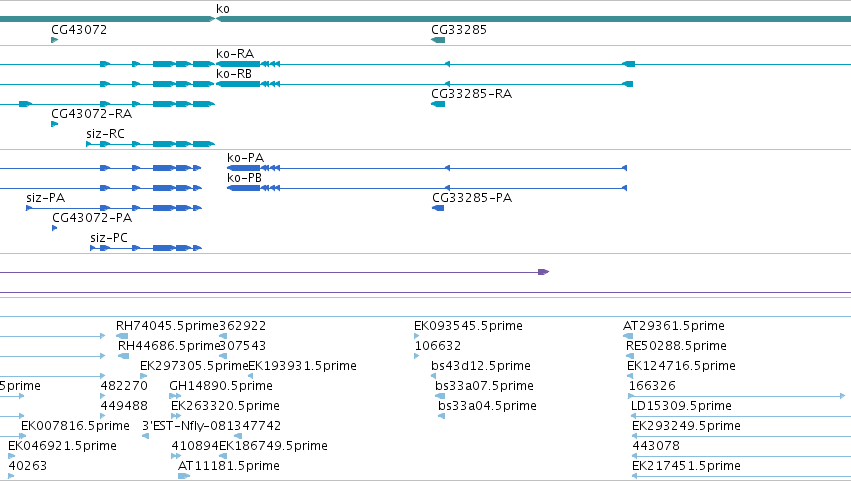Open the ko-PB protein label
This screenshot has height=481, width=851.
pos(244,178)
